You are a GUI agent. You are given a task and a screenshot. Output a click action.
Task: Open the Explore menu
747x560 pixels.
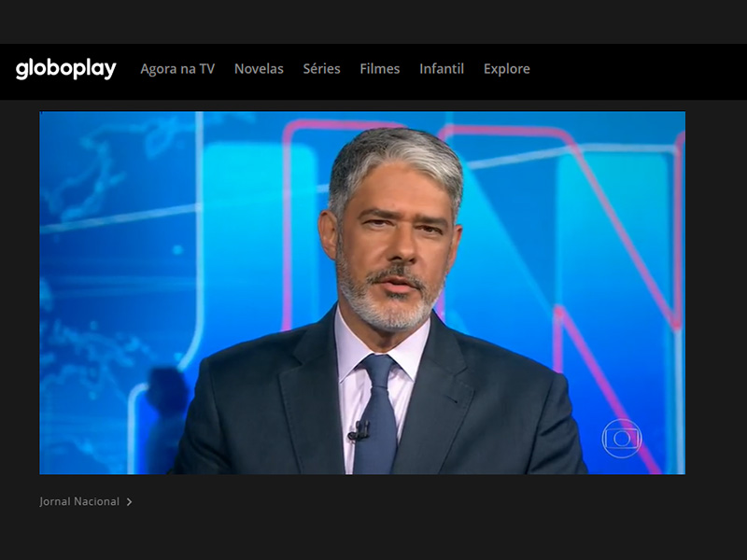(x=506, y=69)
